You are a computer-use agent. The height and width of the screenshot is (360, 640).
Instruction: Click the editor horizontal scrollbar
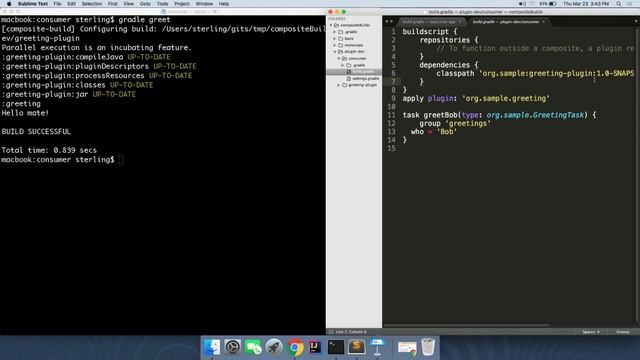coord(466,325)
